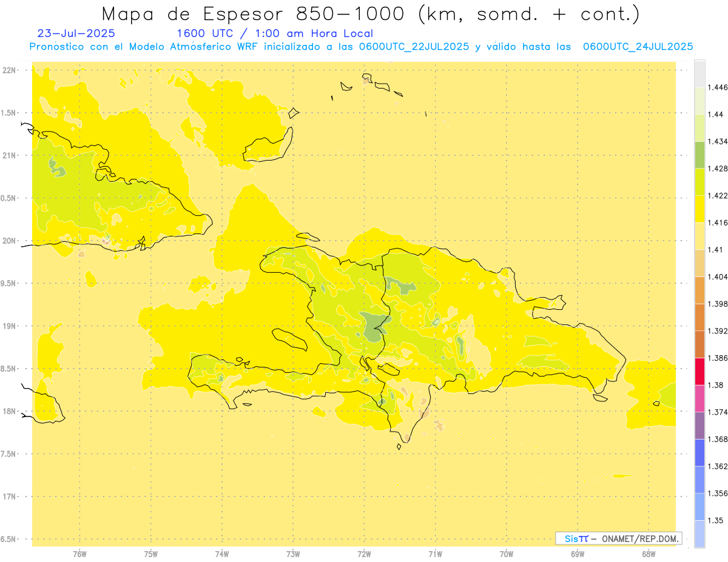Click the tan legend swatch between 1.41 and 1.404

pos(699,263)
